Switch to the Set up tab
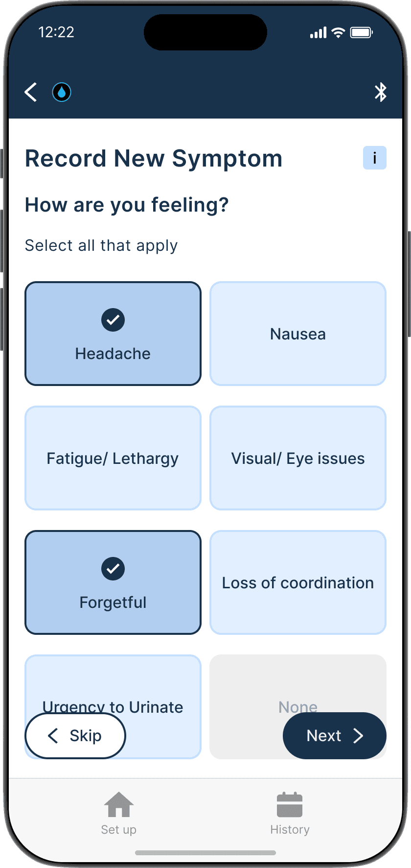Screen dimensions: 411x868 coord(118,829)
